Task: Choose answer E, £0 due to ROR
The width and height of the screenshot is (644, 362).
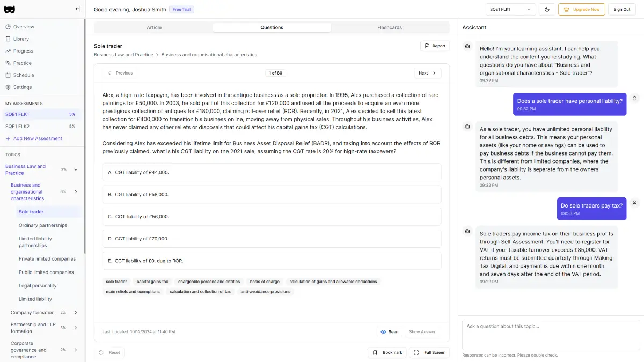Action: click(272, 261)
